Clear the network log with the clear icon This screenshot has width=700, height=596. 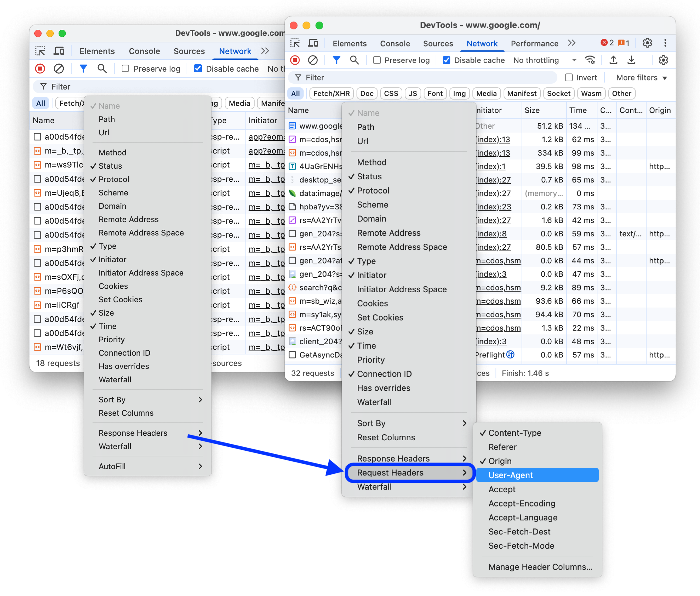point(313,60)
